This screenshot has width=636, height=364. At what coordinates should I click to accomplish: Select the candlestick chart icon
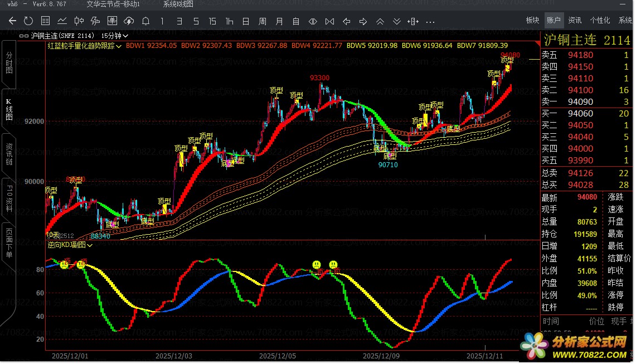pos(79,21)
